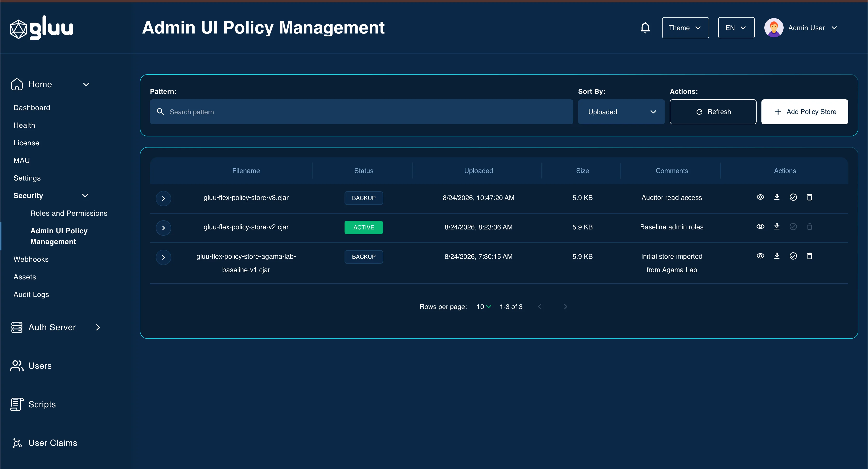Viewport: 868px width, 469px height.
Task: Expand the Auth Server chevron
Action: 98,327
